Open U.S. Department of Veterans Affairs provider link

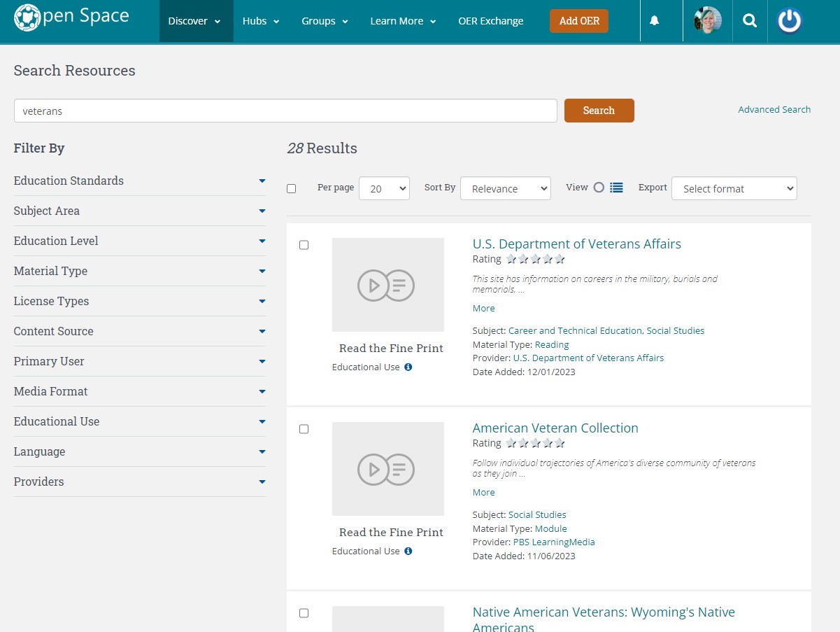pos(589,358)
